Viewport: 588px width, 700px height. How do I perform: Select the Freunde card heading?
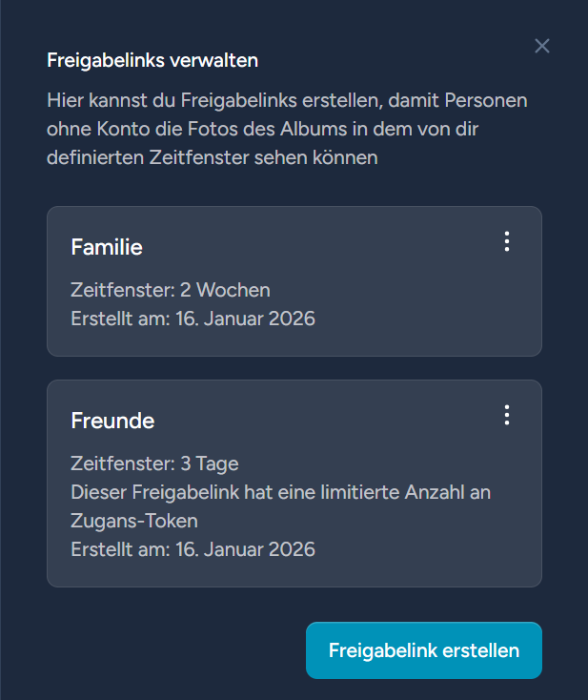tap(112, 421)
